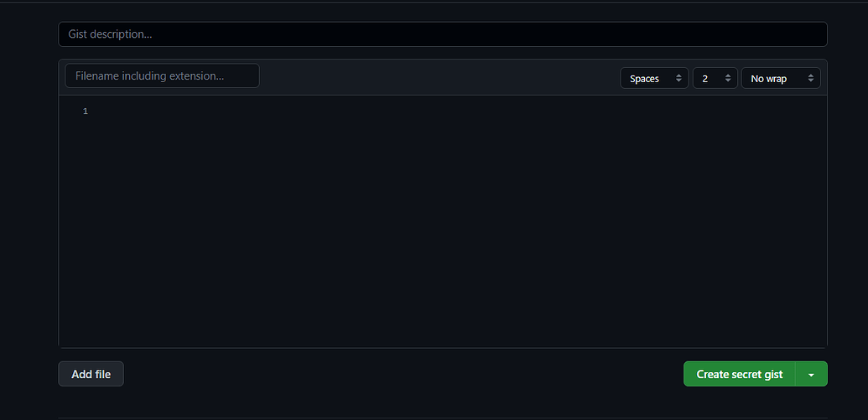Click the No wrap text label
The image size is (868, 420).
(x=768, y=79)
